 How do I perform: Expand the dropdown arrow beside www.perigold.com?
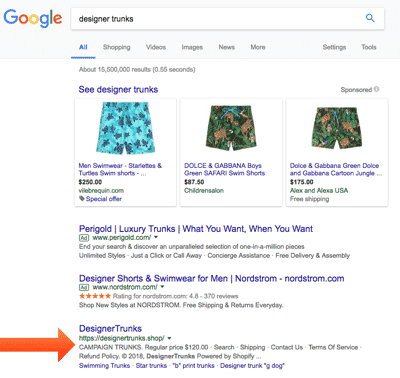(x=156, y=238)
